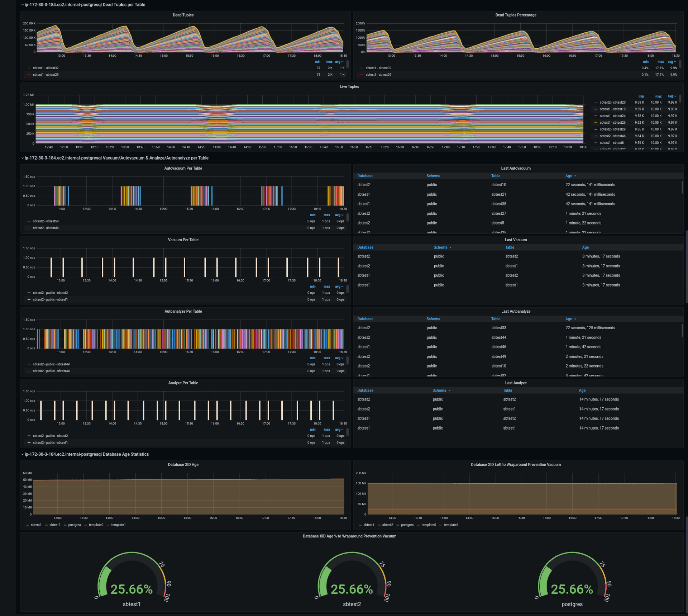Sort Vacuum Per Table legend by max
688x616 pixels.
tap(327, 286)
